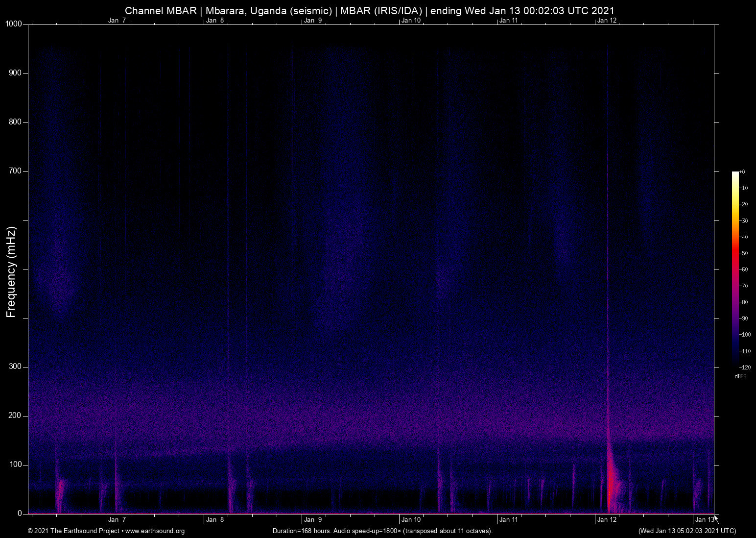Select the Jan 12 label on top axis
The height and width of the screenshot is (538, 756).
click(x=607, y=20)
